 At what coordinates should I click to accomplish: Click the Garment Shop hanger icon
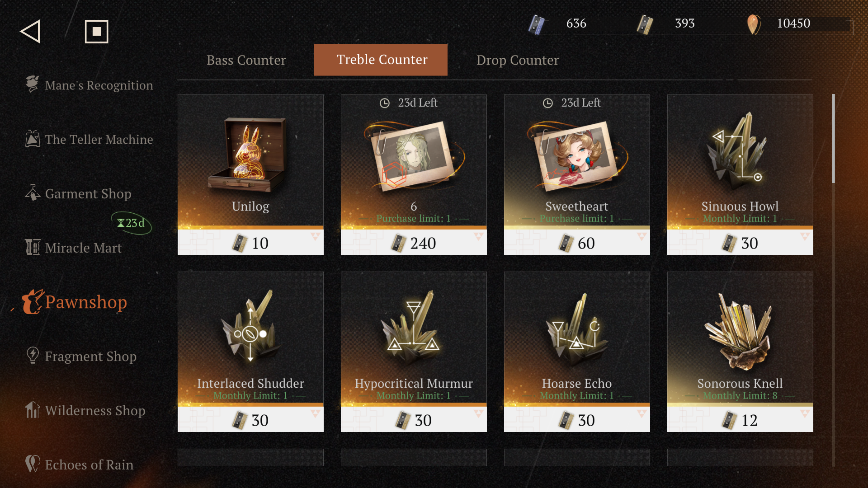coord(33,193)
